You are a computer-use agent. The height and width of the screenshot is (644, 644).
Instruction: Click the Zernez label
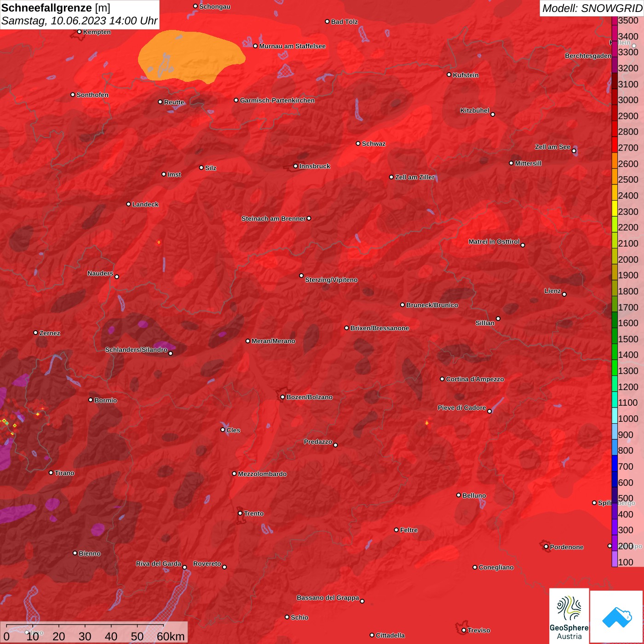[x=50, y=333]
